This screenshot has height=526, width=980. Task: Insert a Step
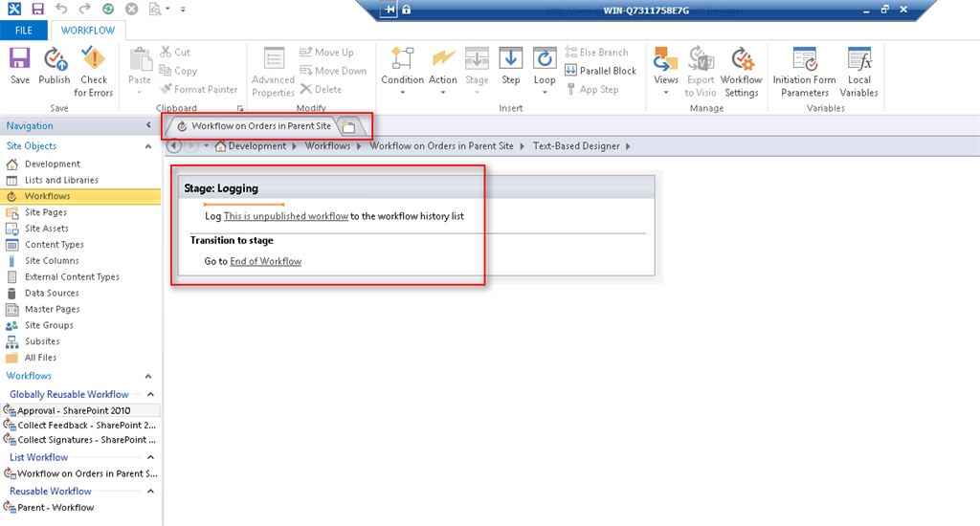[x=511, y=66]
